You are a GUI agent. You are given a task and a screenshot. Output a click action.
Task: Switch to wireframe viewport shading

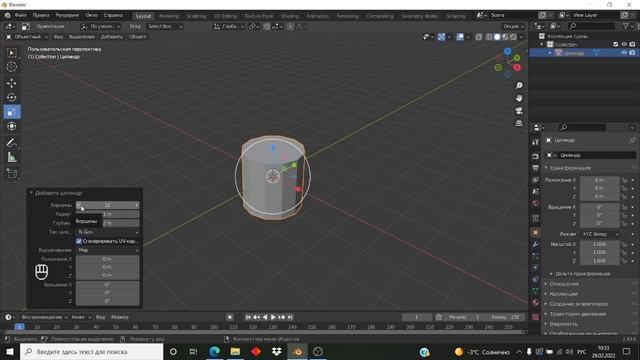489,37
